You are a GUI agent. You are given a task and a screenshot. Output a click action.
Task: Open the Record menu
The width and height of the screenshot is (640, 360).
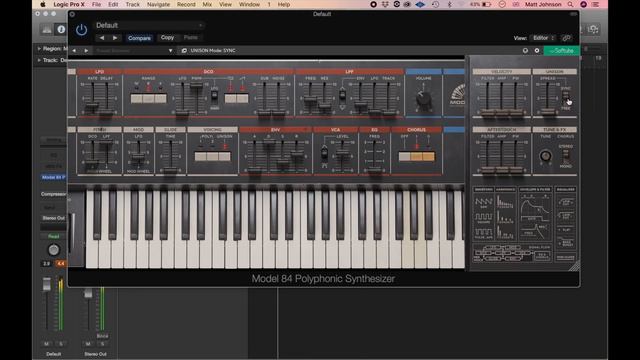click(x=186, y=4)
